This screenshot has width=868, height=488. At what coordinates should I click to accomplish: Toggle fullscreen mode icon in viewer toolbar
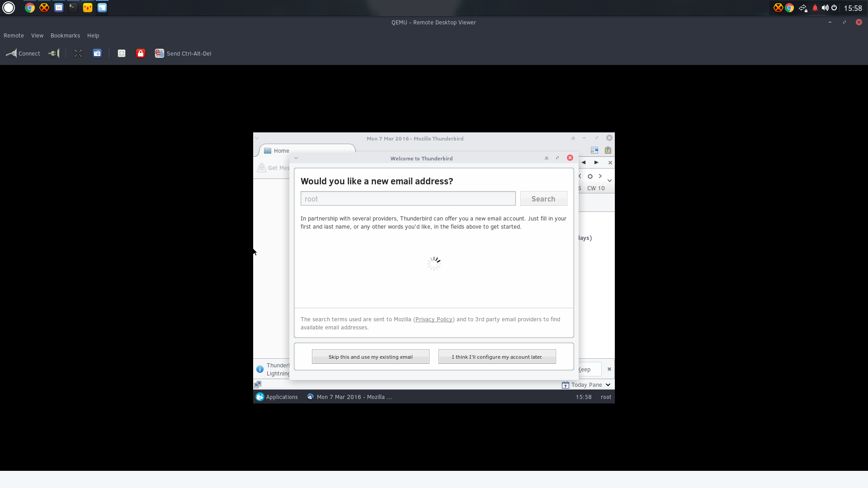78,53
